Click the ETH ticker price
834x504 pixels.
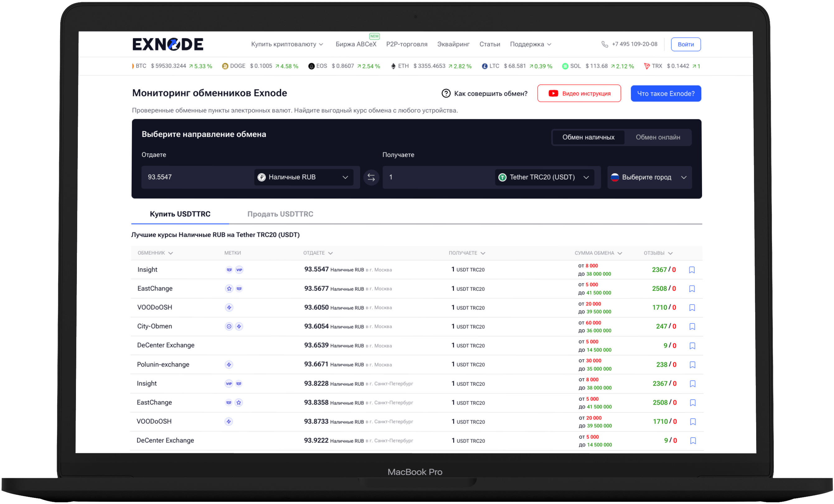429,66
